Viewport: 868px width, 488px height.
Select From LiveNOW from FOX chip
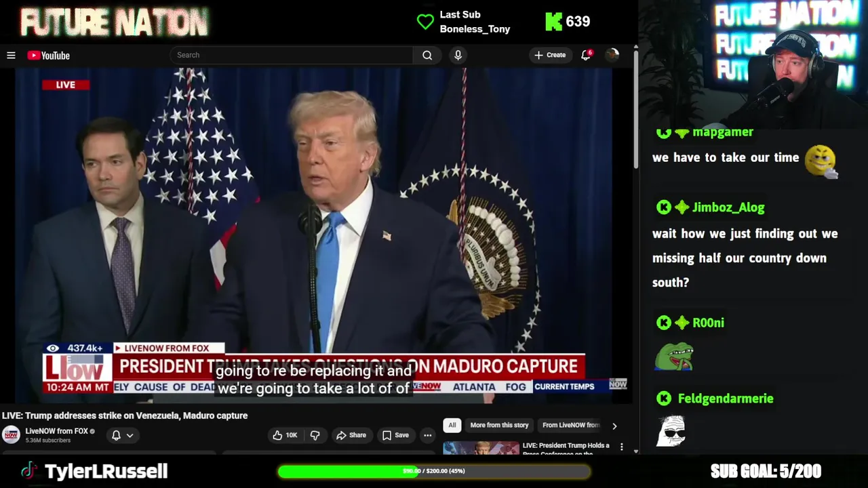pyautogui.click(x=571, y=425)
